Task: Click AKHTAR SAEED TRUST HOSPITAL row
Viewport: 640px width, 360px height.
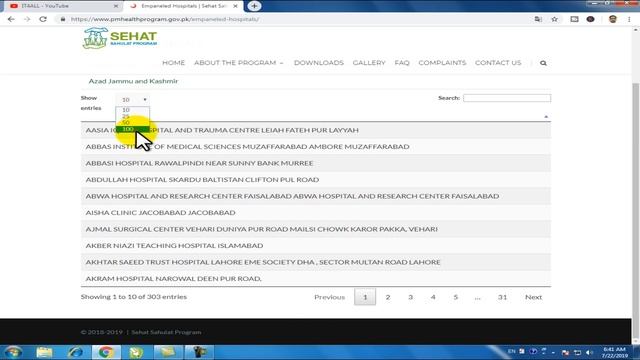Action: click(316, 262)
